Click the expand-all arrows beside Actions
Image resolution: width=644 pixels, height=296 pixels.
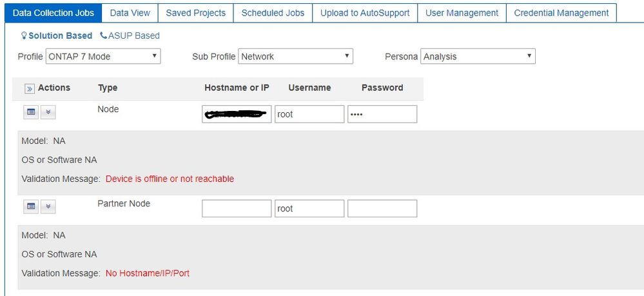pos(30,88)
